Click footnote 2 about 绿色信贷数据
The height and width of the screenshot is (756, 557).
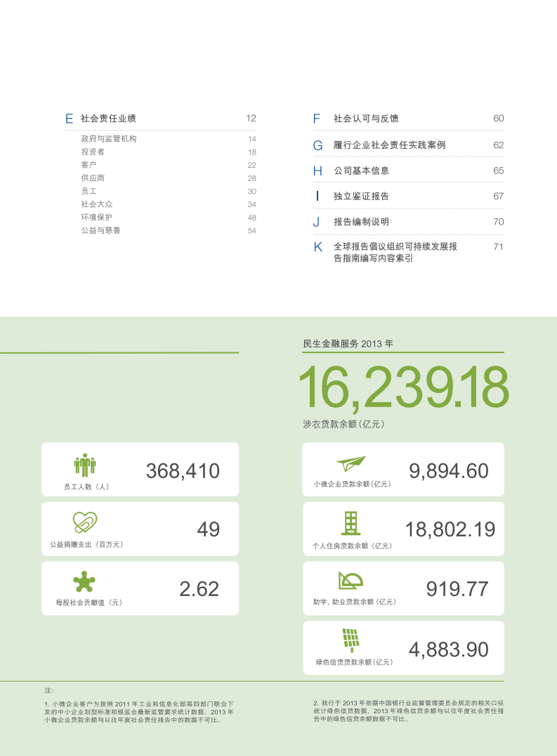(409, 711)
